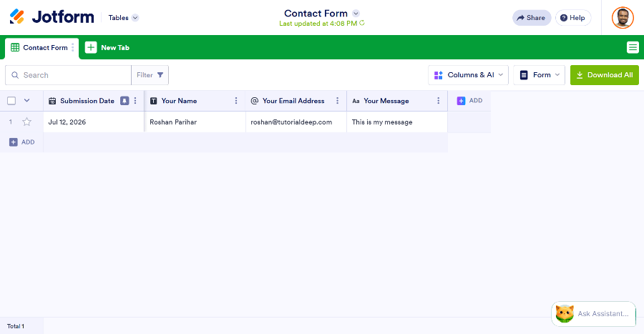This screenshot has width=644, height=334.
Task: Select the Contact Form tab
Action: click(42, 48)
